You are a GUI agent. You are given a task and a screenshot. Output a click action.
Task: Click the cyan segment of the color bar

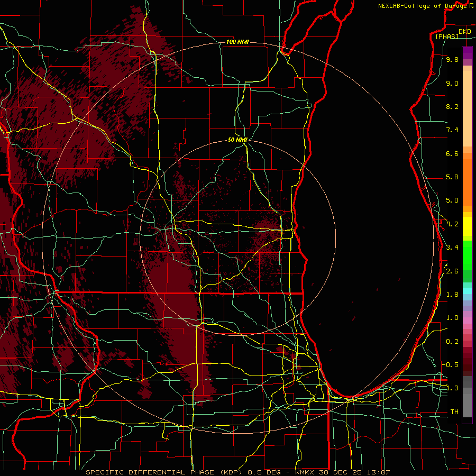pos(467,291)
